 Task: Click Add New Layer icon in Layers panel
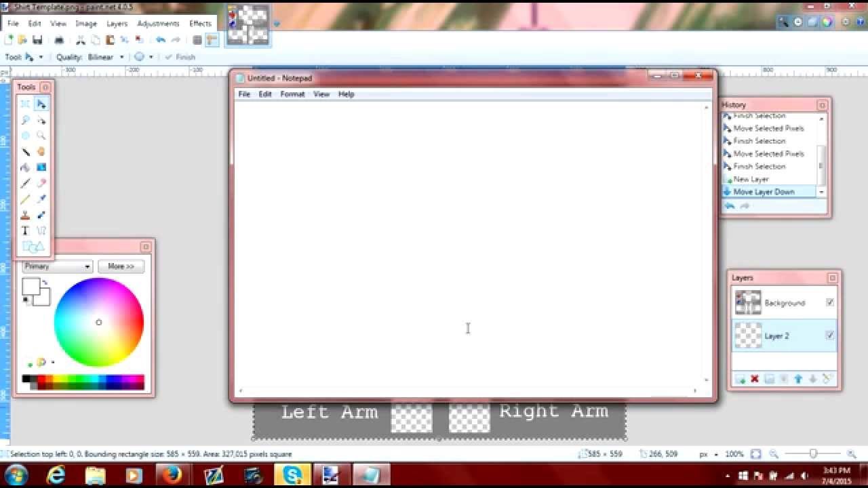tap(740, 379)
